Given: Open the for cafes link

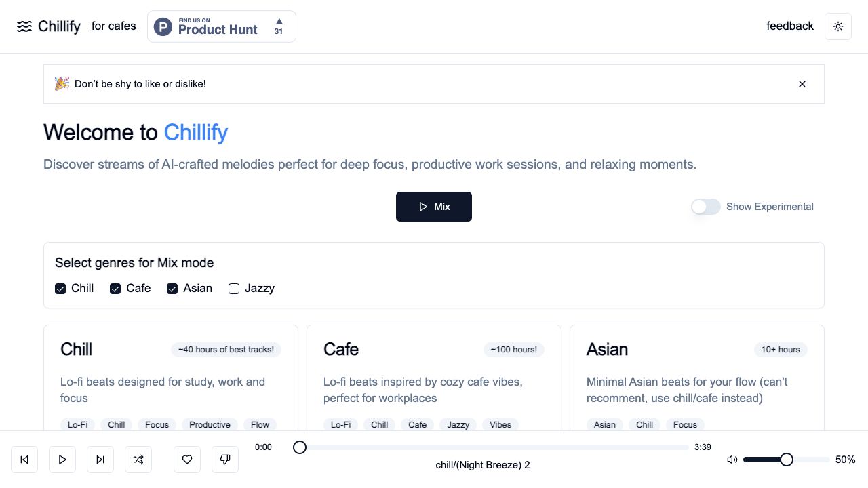Looking at the screenshot, I should coord(114,26).
